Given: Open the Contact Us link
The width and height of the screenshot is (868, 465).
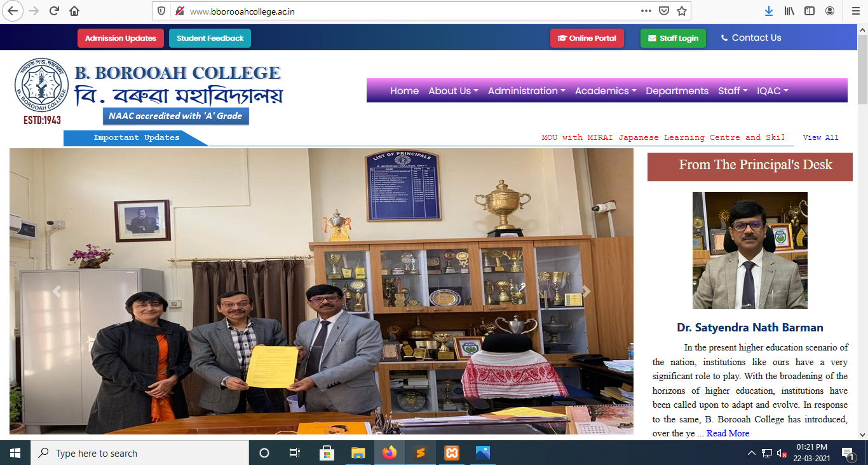Looking at the screenshot, I should pos(751,38).
